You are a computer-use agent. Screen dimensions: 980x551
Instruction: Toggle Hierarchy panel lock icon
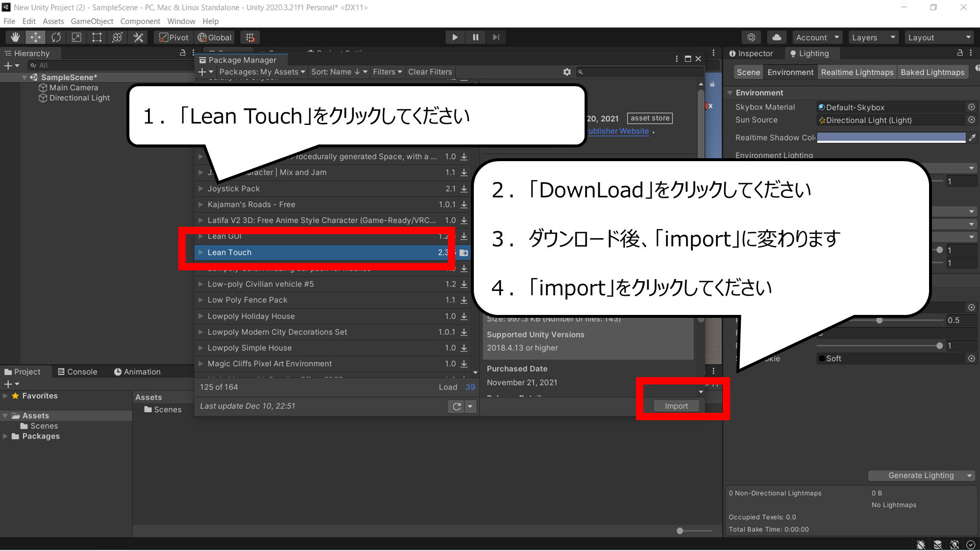tap(183, 53)
